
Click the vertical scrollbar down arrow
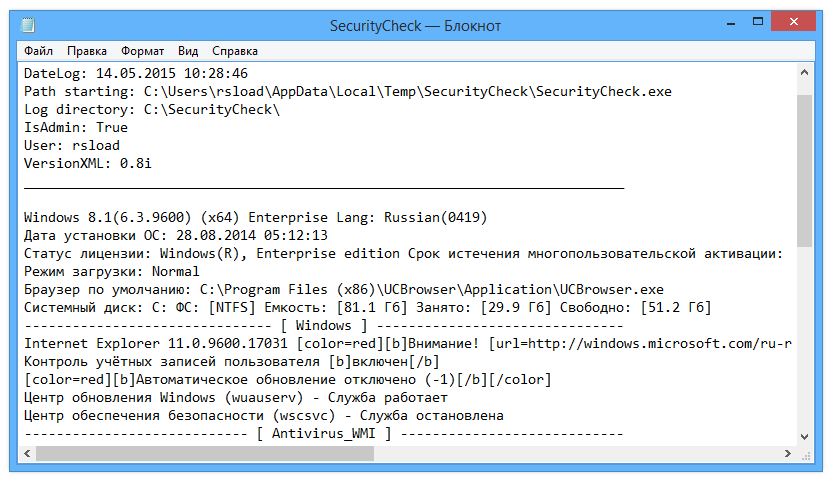(x=805, y=436)
